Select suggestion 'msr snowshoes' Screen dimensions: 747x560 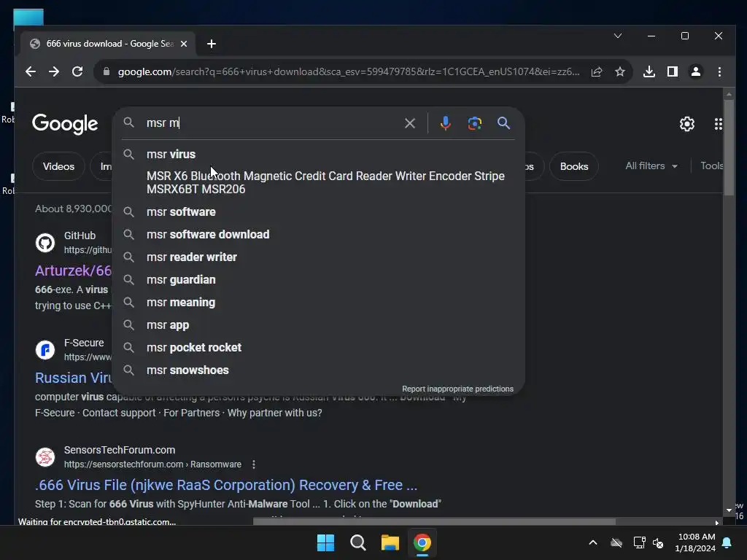[318, 370]
